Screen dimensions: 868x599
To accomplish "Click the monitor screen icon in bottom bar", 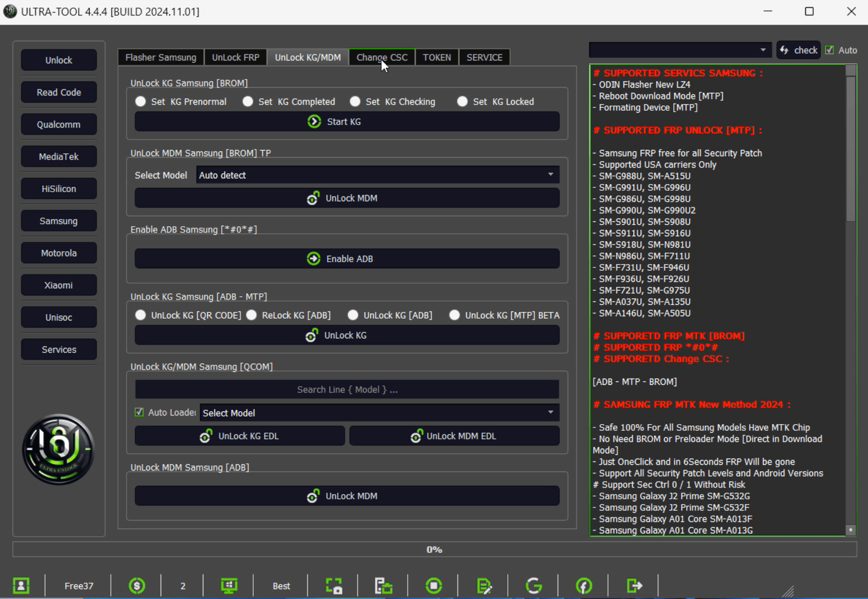I will (229, 586).
